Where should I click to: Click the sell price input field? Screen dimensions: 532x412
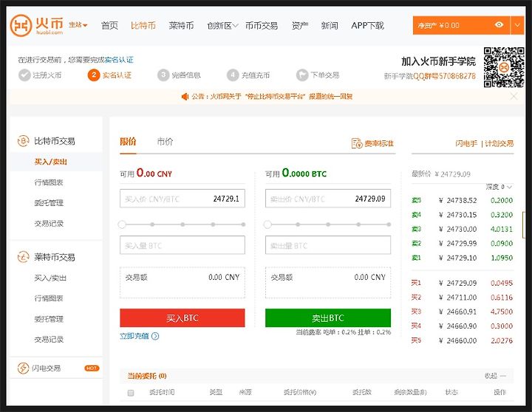coord(328,199)
